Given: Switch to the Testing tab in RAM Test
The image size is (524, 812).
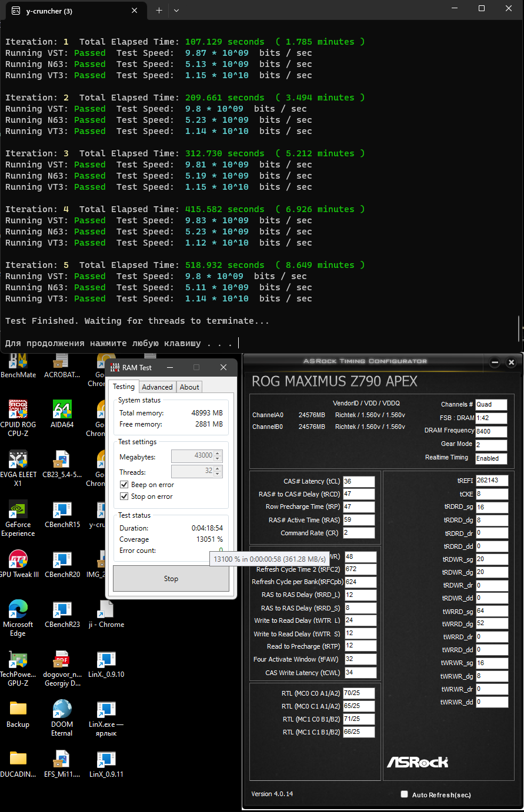Looking at the screenshot, I should point(124,387).
